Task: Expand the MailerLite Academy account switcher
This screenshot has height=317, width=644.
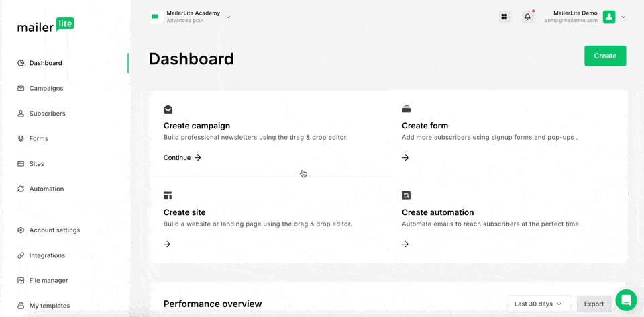Action: click(x=228, y=17)
